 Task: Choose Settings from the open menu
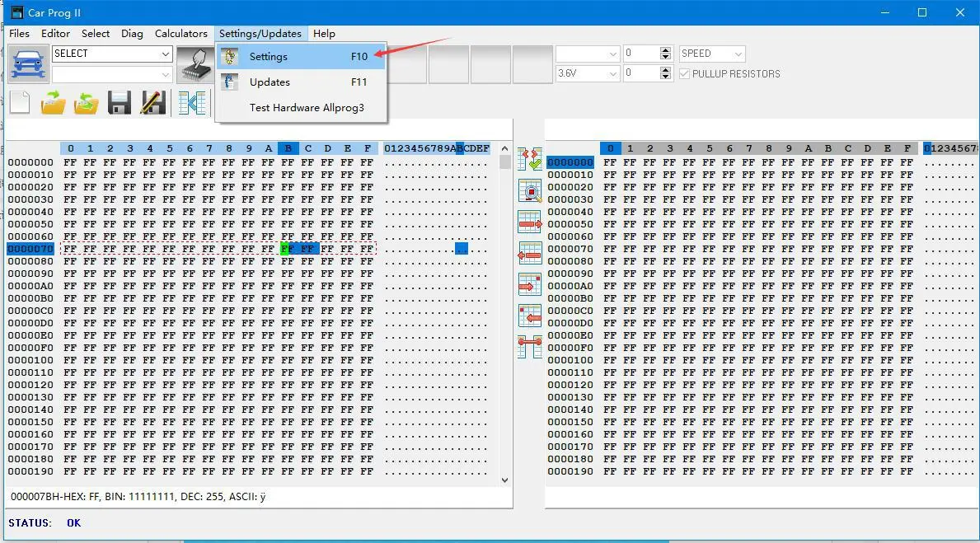[x=269, y=56]
